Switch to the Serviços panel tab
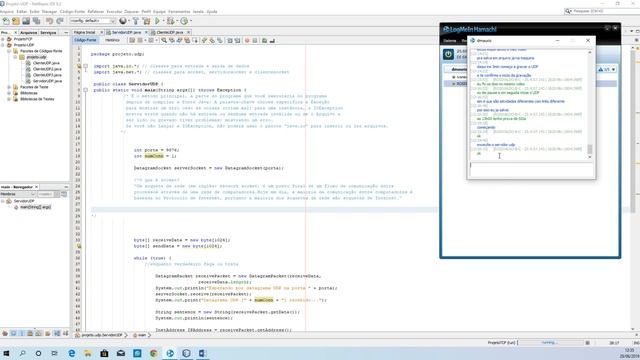Image resolution: width=640 pixels, height=360 pixels. point(48,32)
